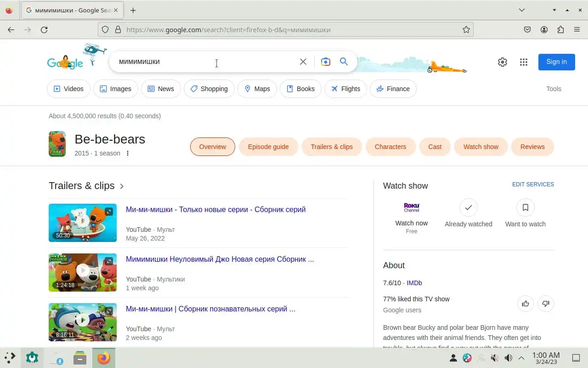Switch to the Episode guide chip

(268, 147)
